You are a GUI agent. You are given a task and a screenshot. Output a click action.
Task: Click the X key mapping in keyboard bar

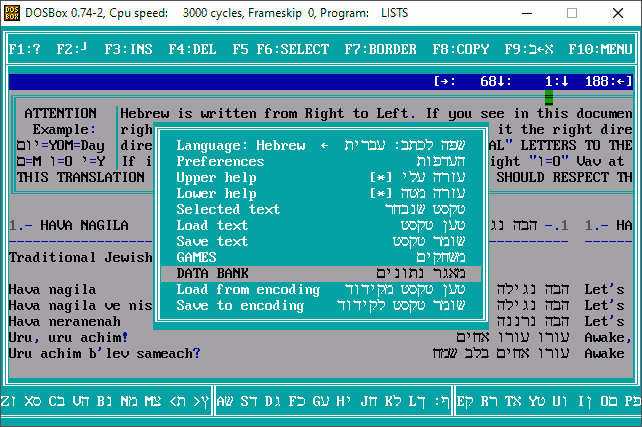(32, 401)
